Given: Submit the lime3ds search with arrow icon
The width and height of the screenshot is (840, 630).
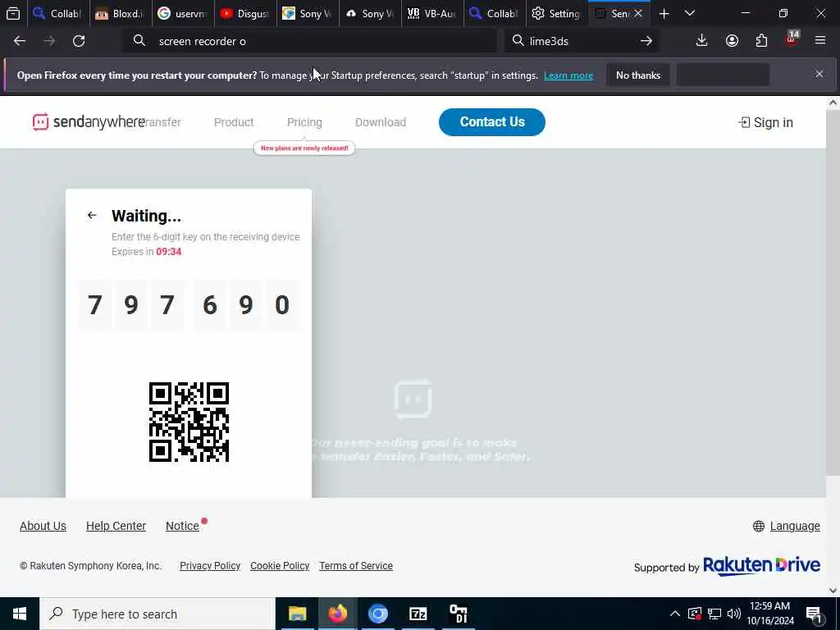Looking at the screenshot, I should click(646, 41).
